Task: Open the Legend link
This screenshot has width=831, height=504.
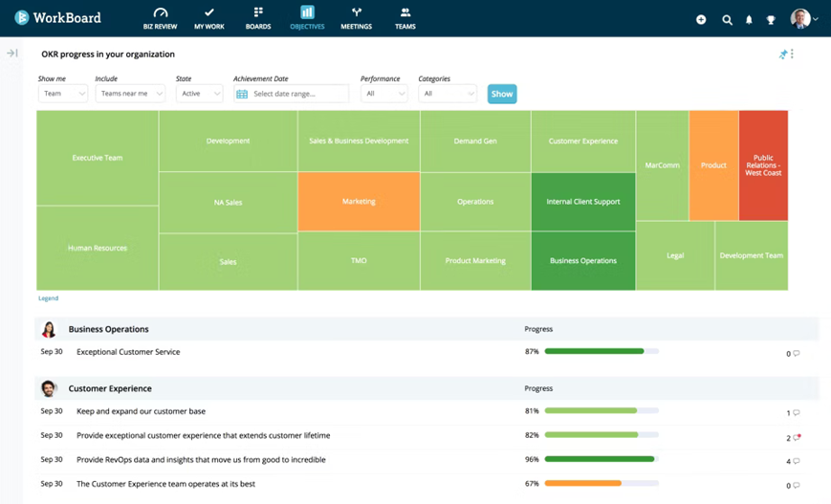Action: (48, 298)
